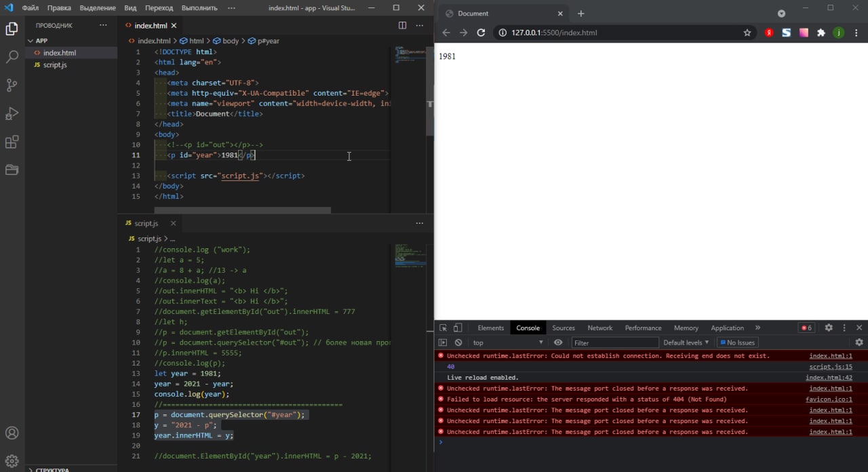Clear the DevTools console

(x=458, y=342)
